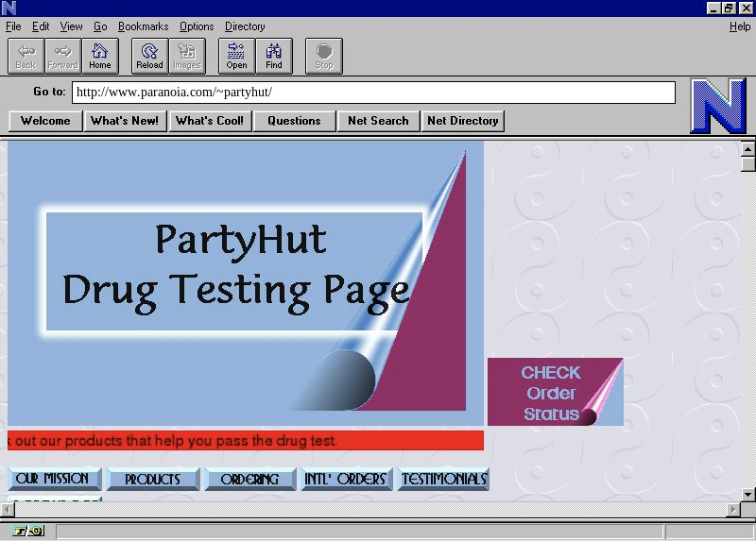Click the Forward arrow icon
The width and height of the screenshot is (756, 541).
click(62, 56)
